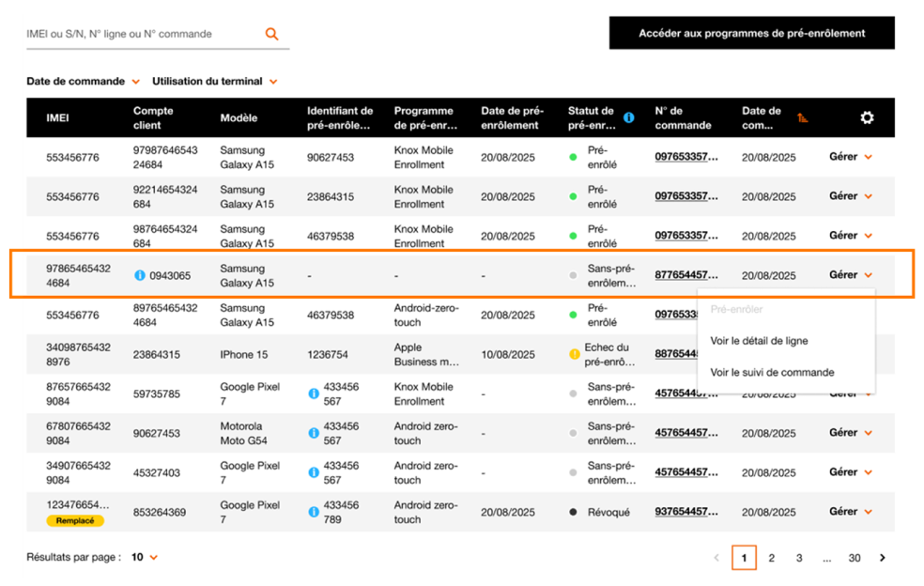Image resolution: width=924 pixels, height=586 pixels.
Task: Click Accéder aux programmes de pré-enrôlement button
Action: pyautogui.click(x=751, y=33)
